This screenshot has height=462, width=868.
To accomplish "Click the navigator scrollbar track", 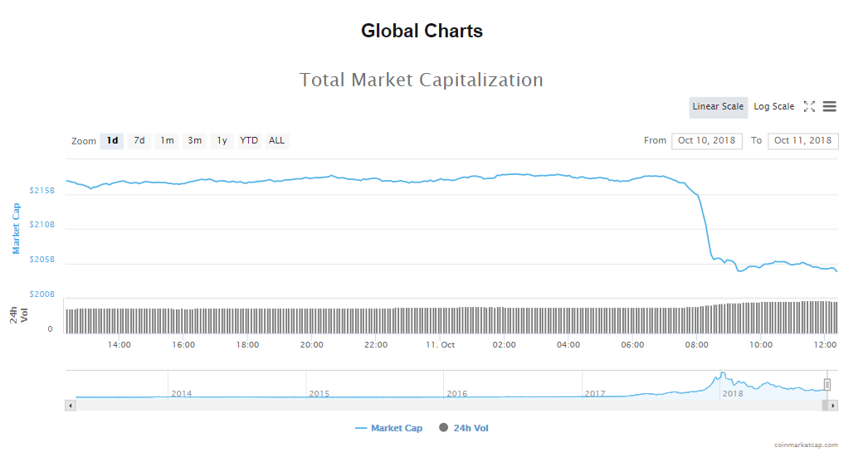I will click(x=448, y=406).
